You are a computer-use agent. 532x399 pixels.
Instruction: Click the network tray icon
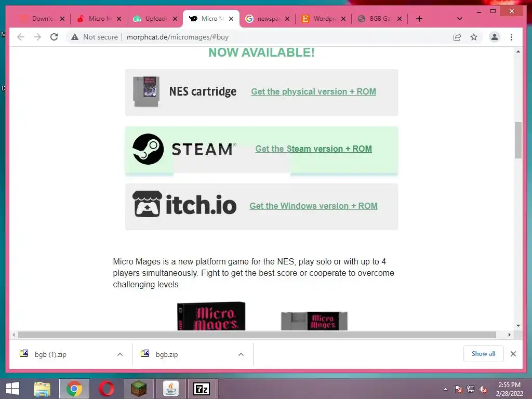tap(471, 389)
